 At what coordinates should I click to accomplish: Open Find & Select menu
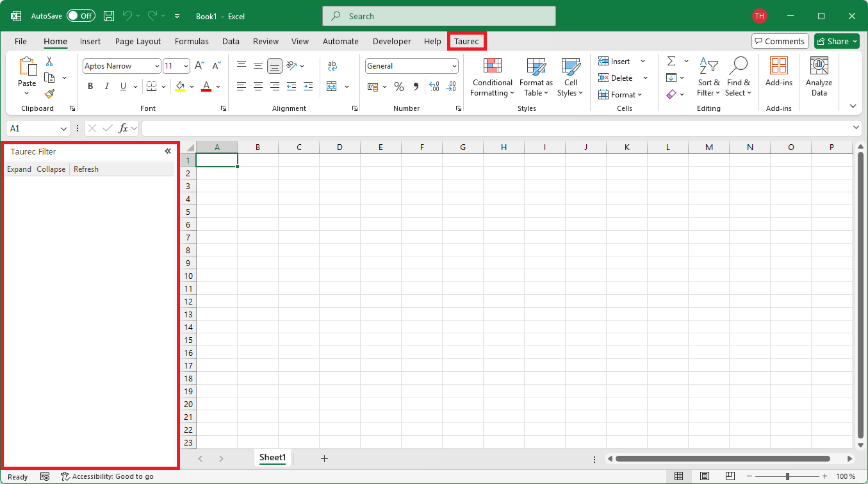click(x=738, y=77)
